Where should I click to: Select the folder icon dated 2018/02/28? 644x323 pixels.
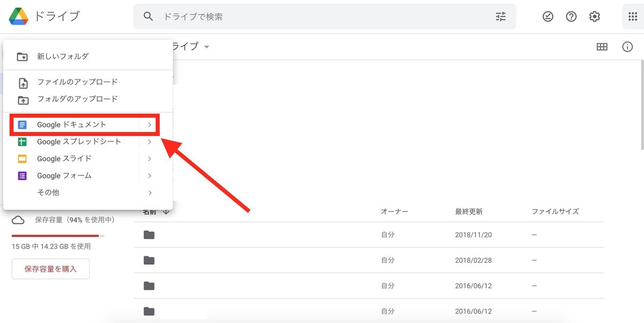coord(149,260)
